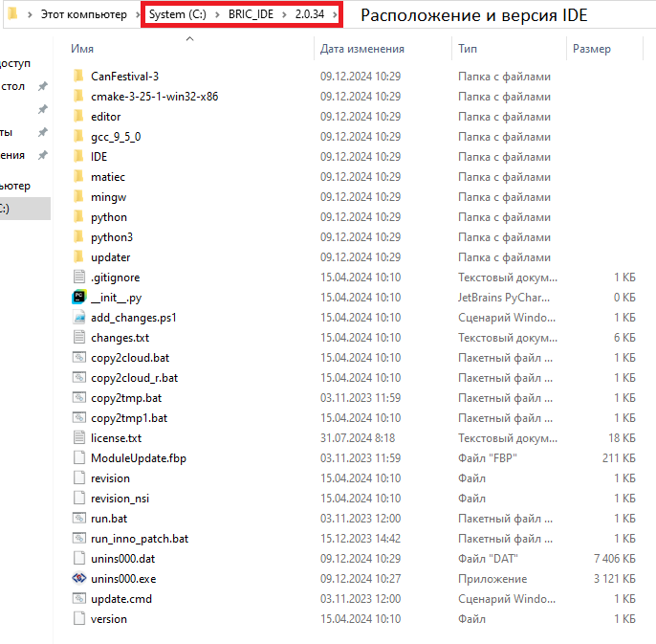Screen dimensions: 656x644
Task: Click the JetBrains PyChar... type cell
Action: (x=504, y=298)
